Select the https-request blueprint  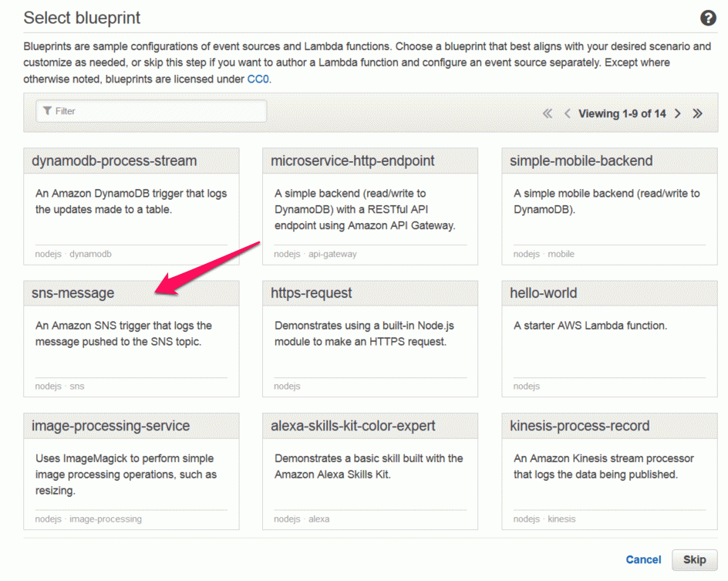[x=370, y=339]
